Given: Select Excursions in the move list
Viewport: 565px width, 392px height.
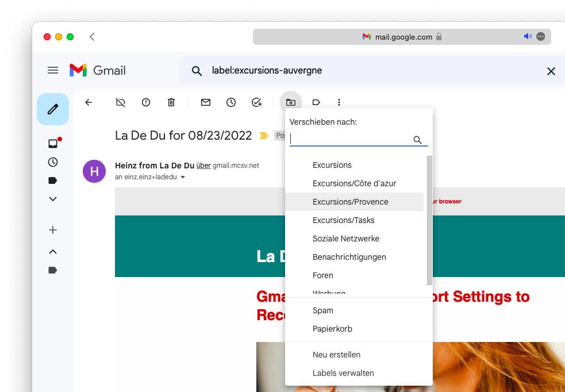Looking at the screenshot, I should coord(354,165).
